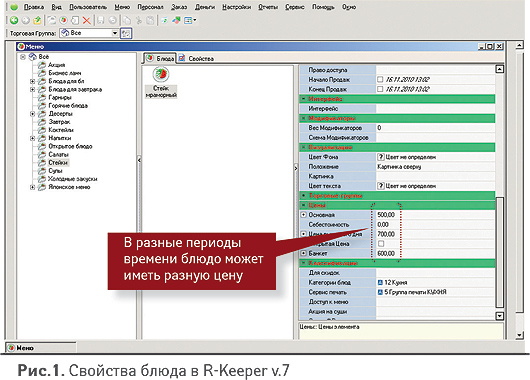This screenshot has width=530, height=380.
Task: Open the view mode dropdown arrow
Action: click(x=195, y=20)
